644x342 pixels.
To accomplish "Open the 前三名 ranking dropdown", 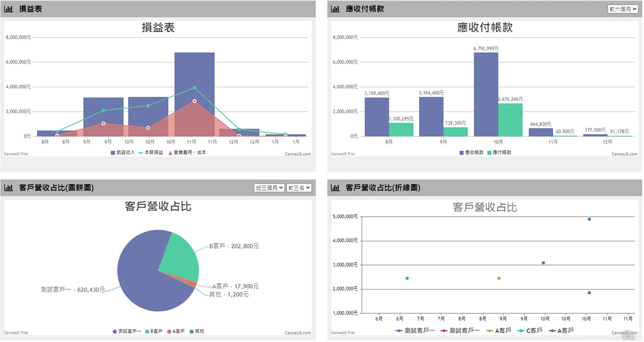I will (299, 188).
